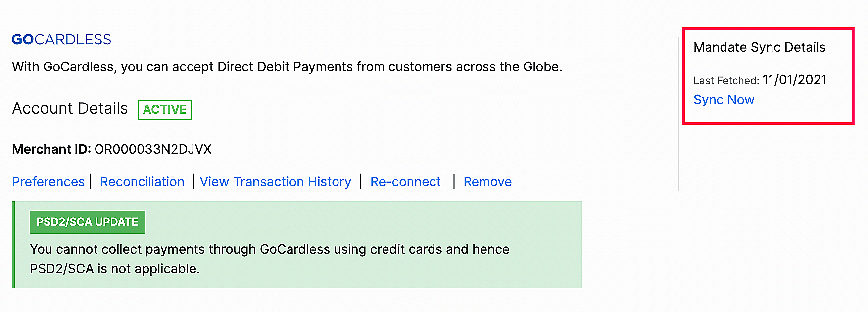Open View Transaction History

coord(276,182)
